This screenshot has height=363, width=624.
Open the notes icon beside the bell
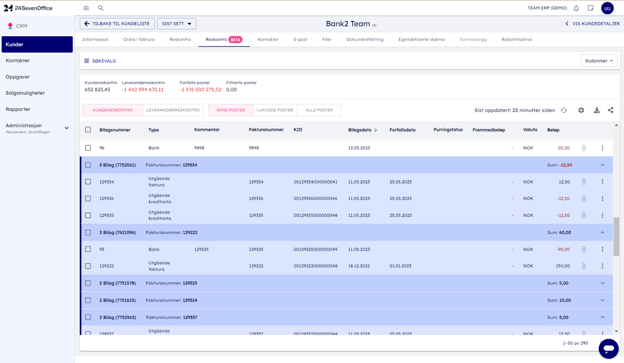pyautogui.click(x=591, y=8)
